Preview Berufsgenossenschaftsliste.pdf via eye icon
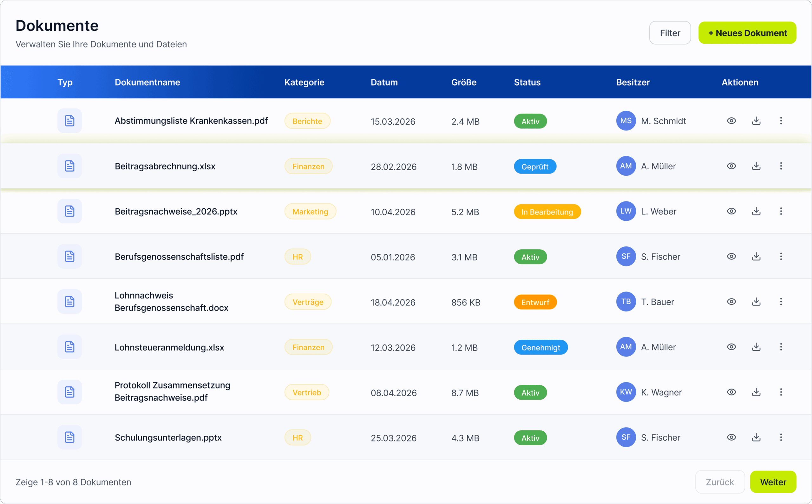The height and width of the screenshot is (504, 812). 731,256
